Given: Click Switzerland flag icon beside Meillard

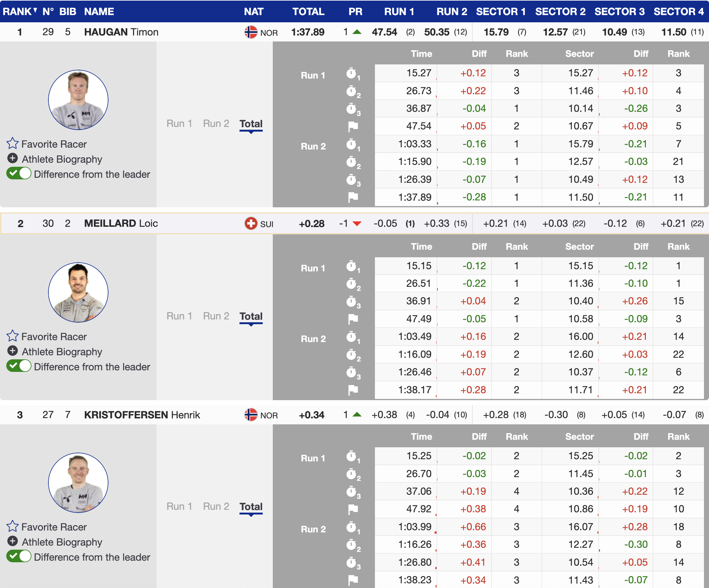Looking at the screenshot, I should click(251, 223).
